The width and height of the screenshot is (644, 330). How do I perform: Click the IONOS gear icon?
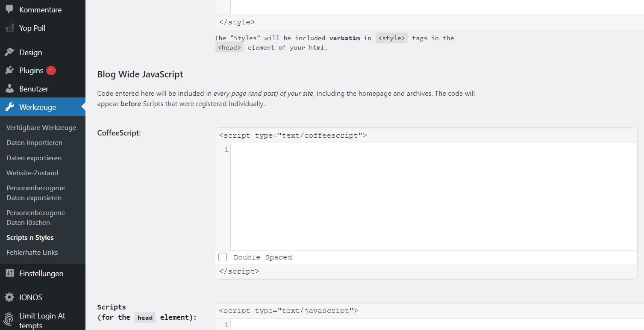coord(9,297)
